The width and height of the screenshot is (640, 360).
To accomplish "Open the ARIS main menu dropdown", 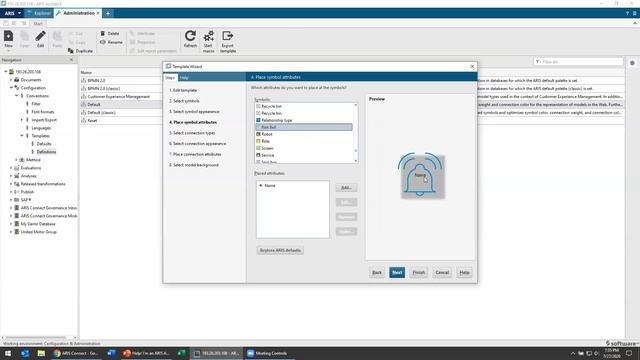I will click(x=13, y=13).
